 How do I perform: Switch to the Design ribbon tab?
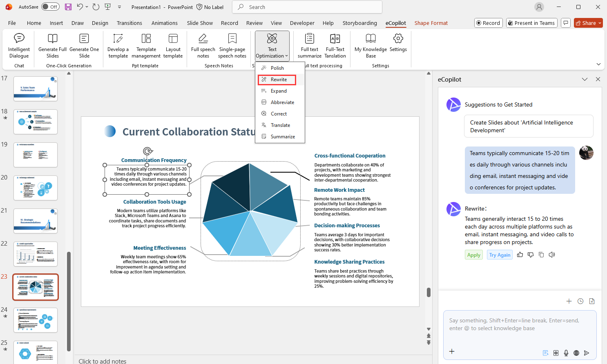100,23
